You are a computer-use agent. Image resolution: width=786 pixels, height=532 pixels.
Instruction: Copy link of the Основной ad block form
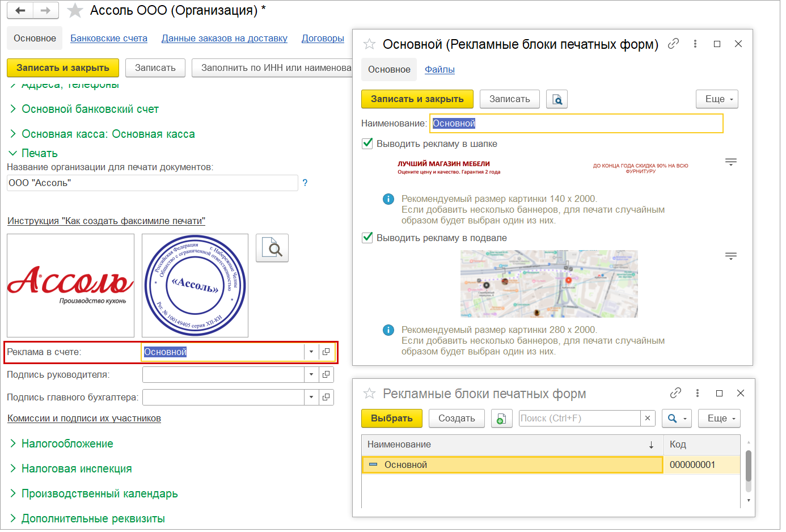tap(673, 44)
